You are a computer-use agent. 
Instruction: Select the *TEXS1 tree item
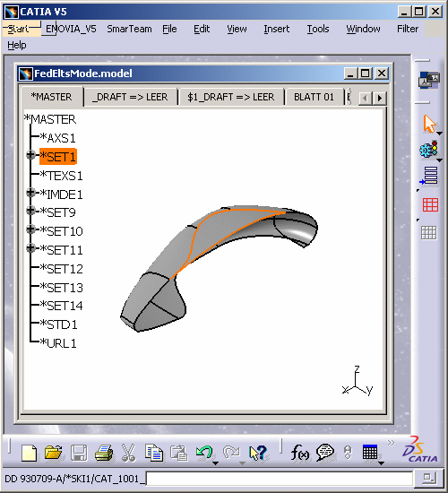[61, 176]
